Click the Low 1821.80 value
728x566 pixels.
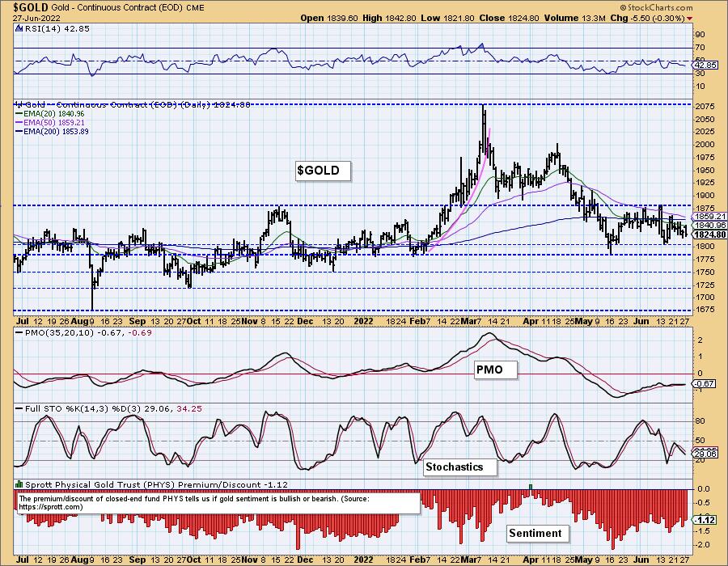[x=447, y=18]
